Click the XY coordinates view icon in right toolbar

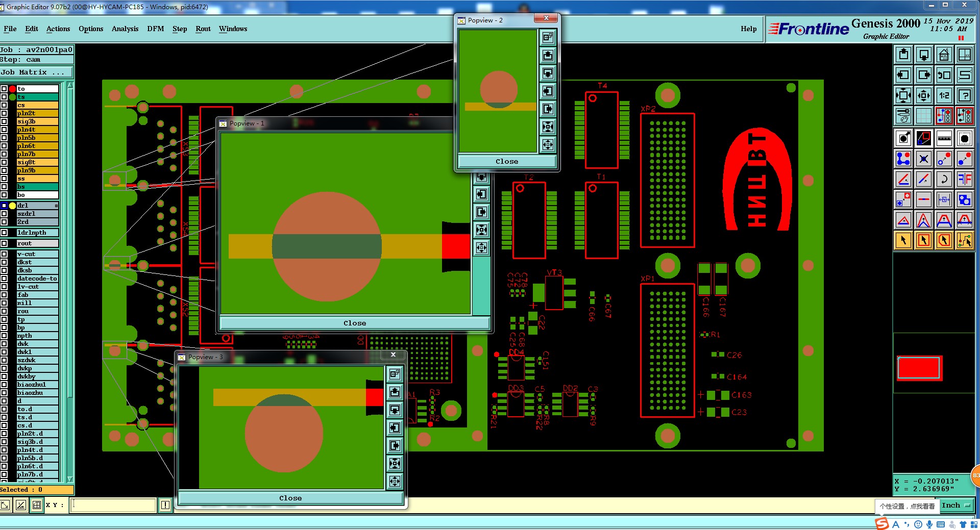[964, 55]
